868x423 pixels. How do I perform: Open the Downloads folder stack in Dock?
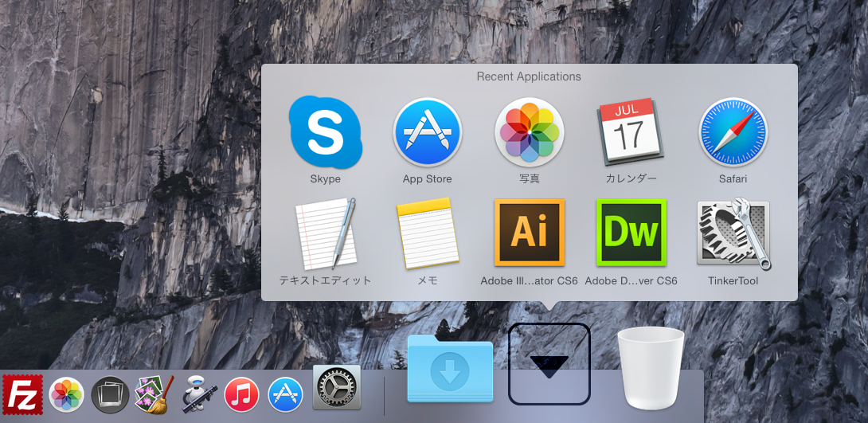pos(450,368)
